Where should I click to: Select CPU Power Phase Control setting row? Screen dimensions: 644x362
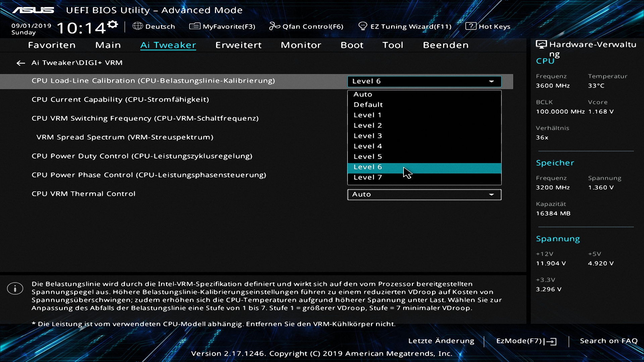pyautogui.click(x=149, y=175)
